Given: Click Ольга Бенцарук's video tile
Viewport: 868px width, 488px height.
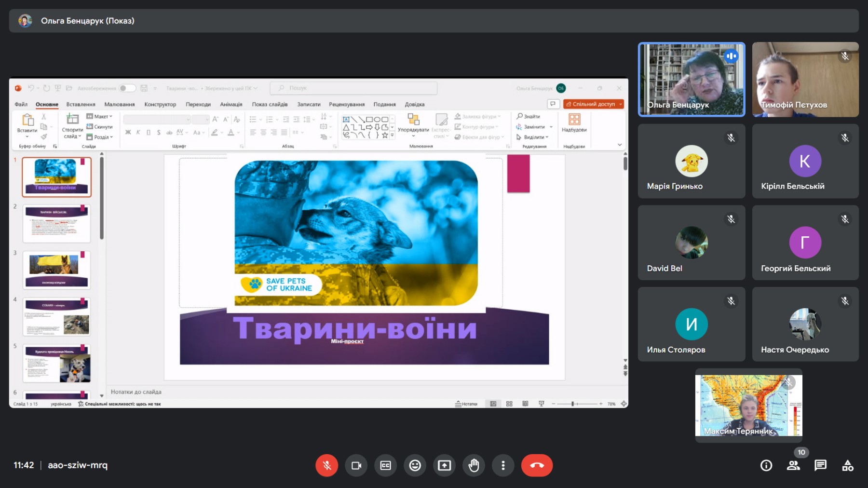Looking at the screenshot, I should pyautogui.click(x=692, y=80).
